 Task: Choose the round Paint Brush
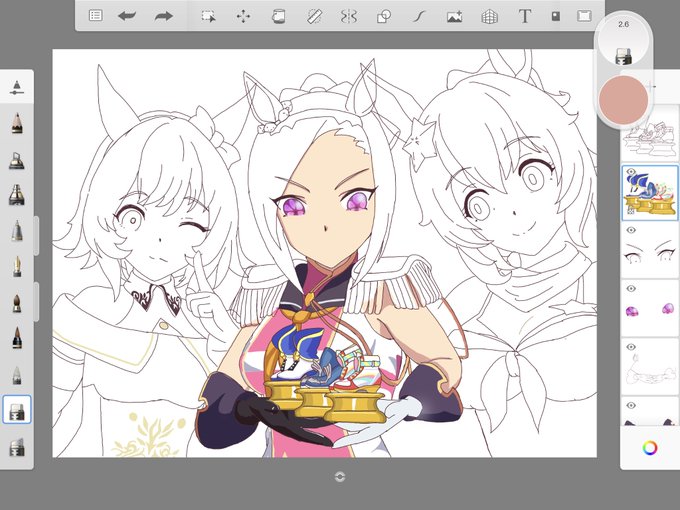17,303
